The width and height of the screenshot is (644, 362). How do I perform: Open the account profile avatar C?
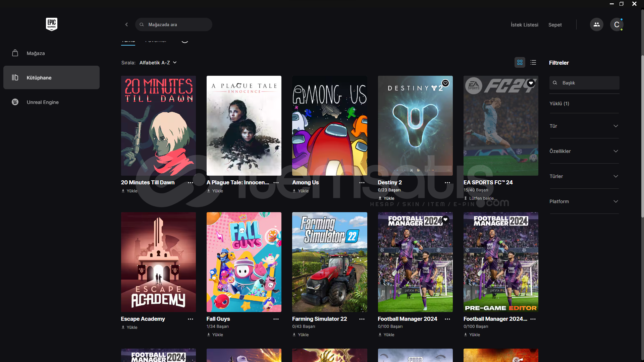coord(616,24)
